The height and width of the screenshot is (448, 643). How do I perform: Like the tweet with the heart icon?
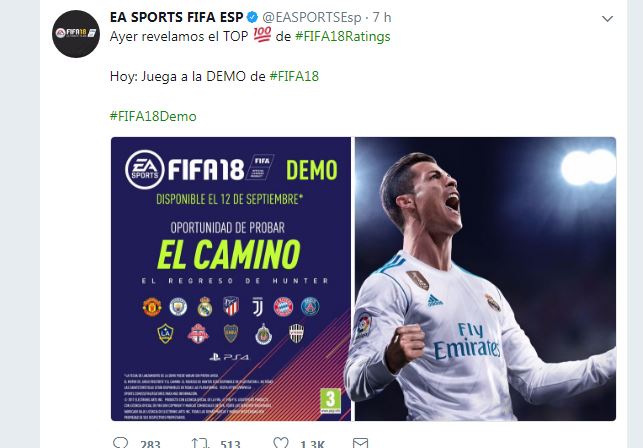[x=281, y=443]
